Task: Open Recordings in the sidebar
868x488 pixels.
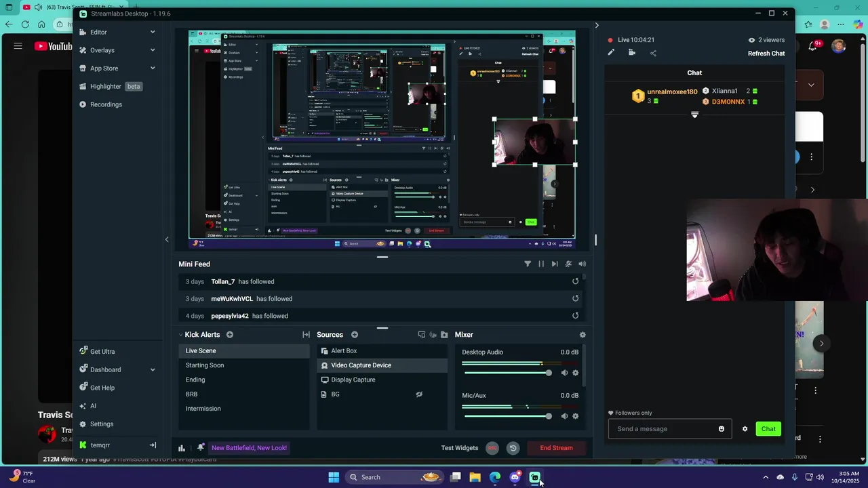Action: pyautogui.click(x=106, y=104)
